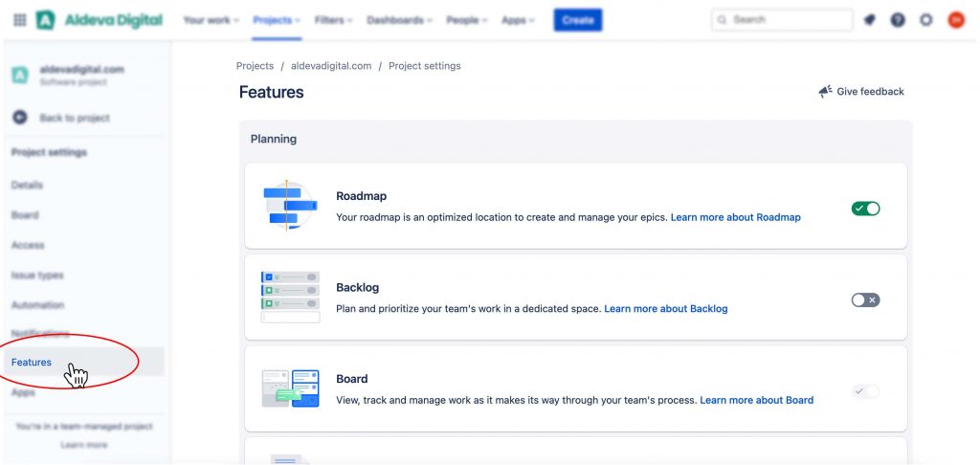
Task: Click the Roadmap feature illustration
Action: pyautogui.click(x=289, y=206)
